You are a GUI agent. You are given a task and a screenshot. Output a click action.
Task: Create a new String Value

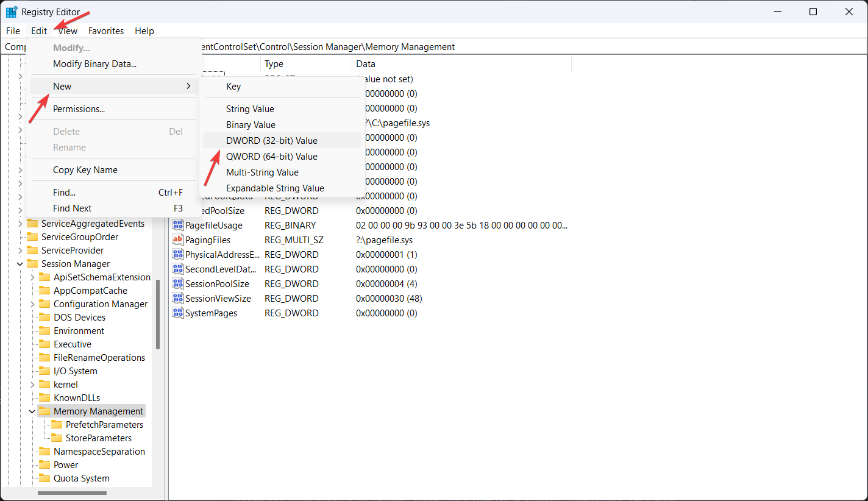point(282,109)
